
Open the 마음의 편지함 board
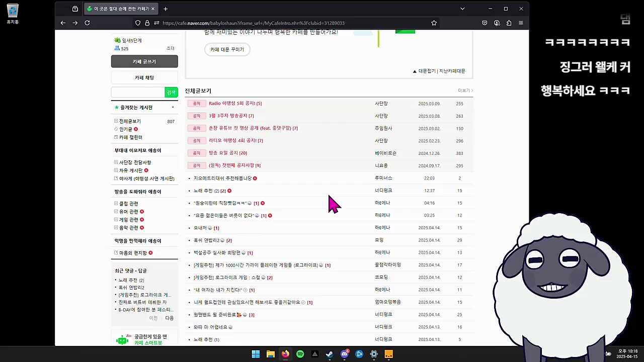[x=133, y=253]
